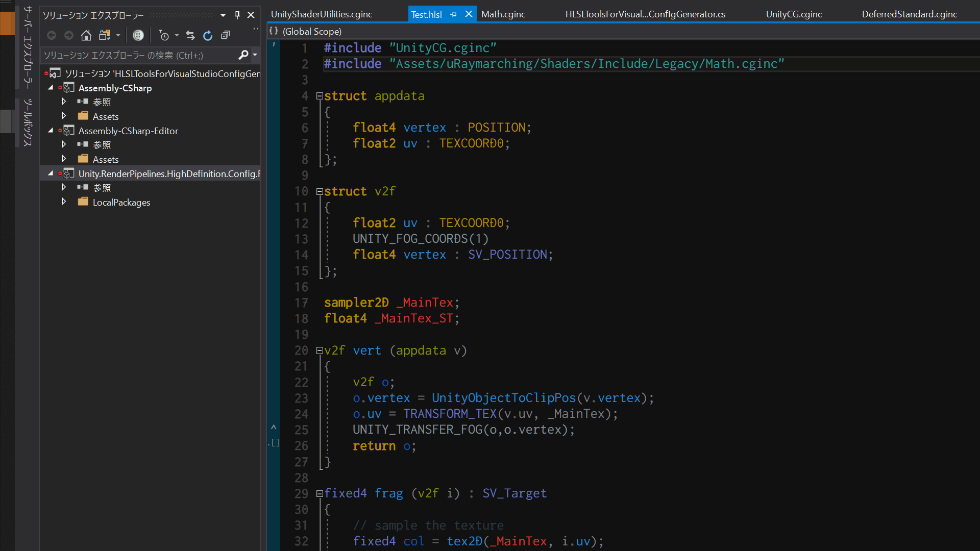980x551 pixels.
Task: Close the Test.hlsl tab
Action: click(468, 14)
